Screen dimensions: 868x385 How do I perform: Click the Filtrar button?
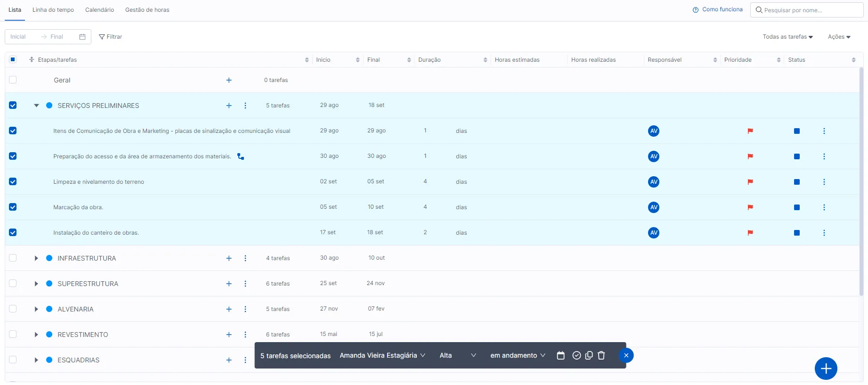click(110, 37)
